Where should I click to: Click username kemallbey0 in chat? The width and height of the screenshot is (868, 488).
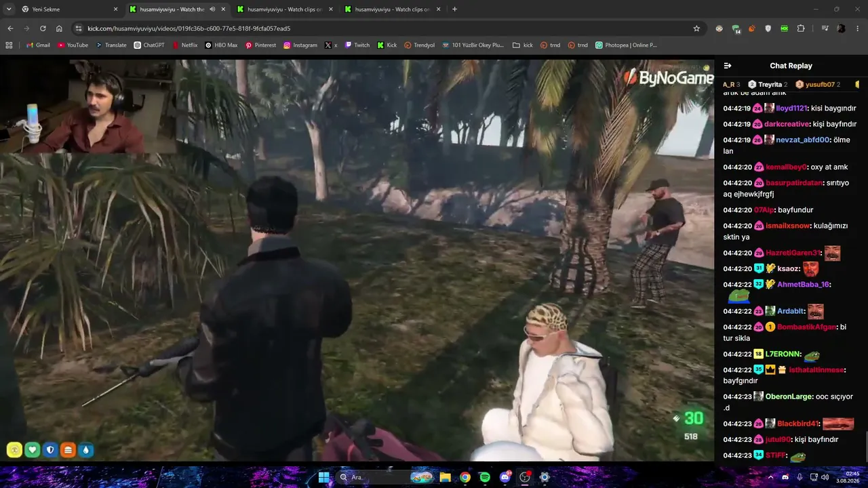click(787, 167)
